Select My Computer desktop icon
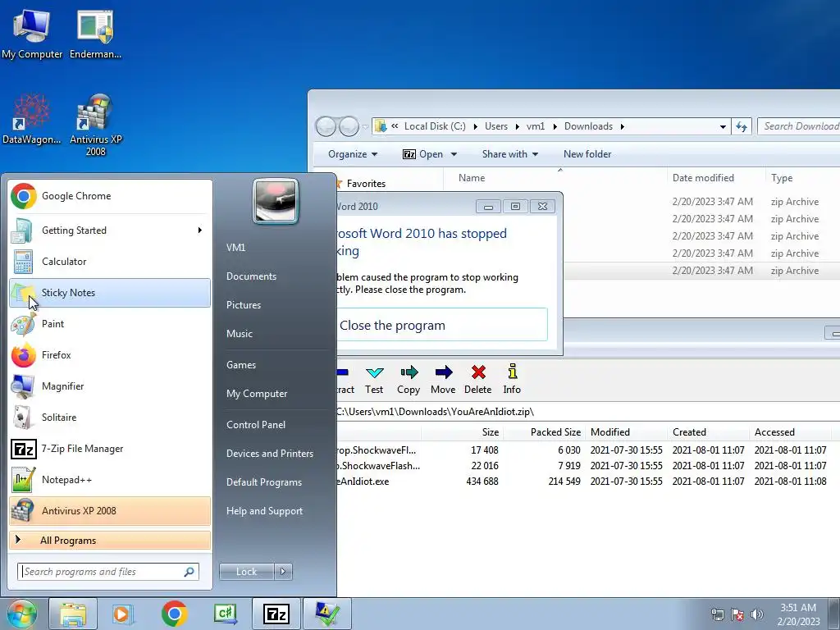This screenshot has width=840, height=630. click(32, 34)
